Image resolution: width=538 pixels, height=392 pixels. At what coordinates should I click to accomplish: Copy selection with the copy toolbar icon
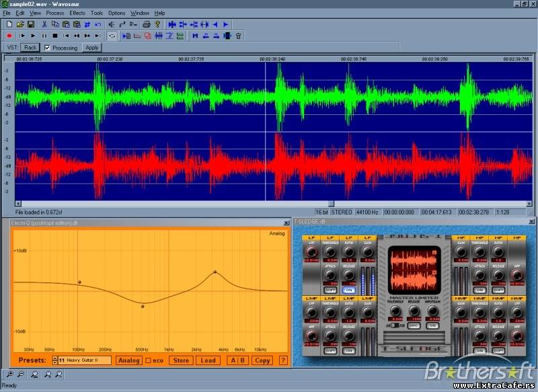pos(55,24)
